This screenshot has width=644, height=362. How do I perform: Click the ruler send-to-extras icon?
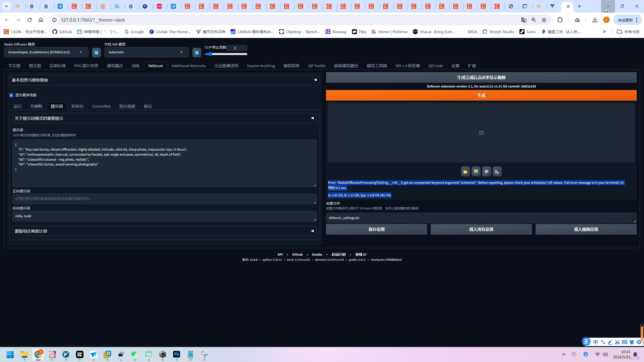point(497,171)
